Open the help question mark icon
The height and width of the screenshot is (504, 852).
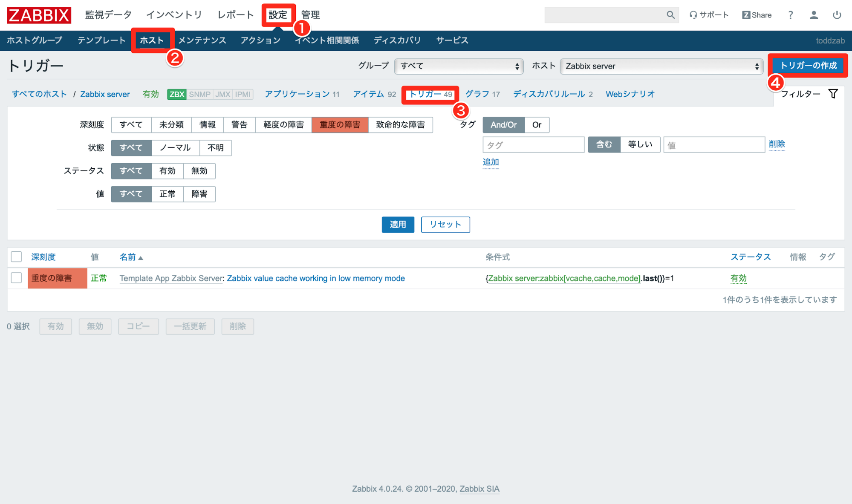click(x=790, y=15)
